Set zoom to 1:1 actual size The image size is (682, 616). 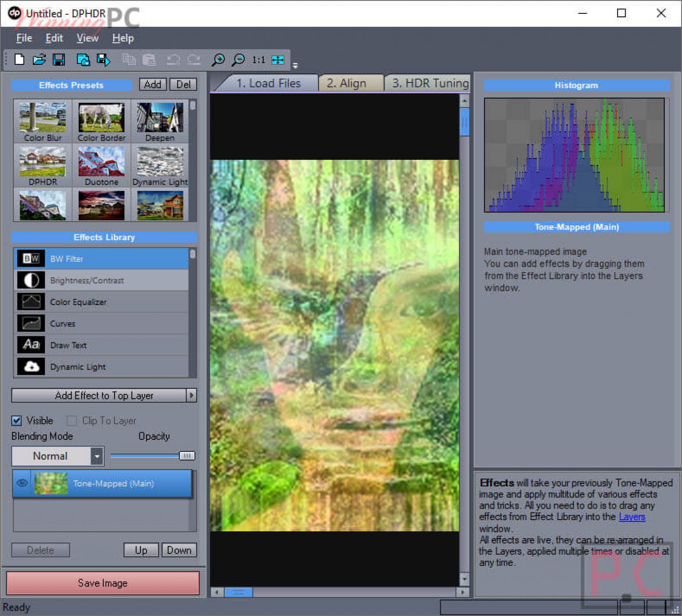pyautogui.click(x=258, y=59)
